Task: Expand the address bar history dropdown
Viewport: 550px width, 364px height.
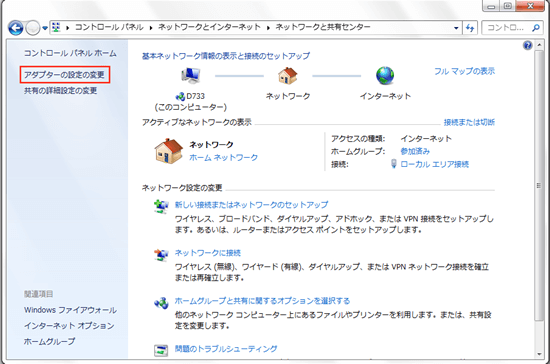Action: [456, 28]
